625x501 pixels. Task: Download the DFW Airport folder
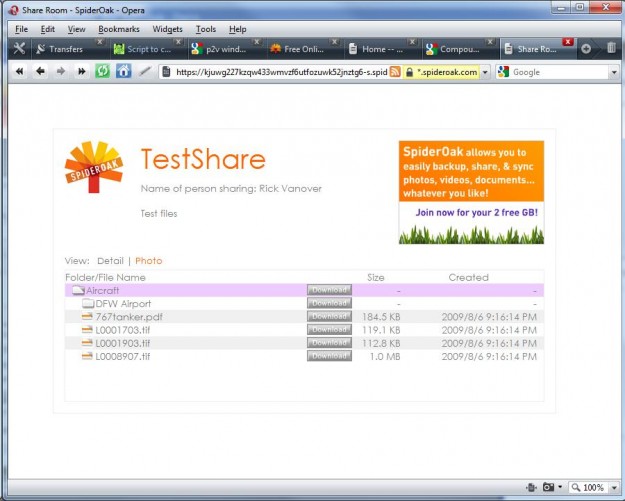tap(329, 303)
